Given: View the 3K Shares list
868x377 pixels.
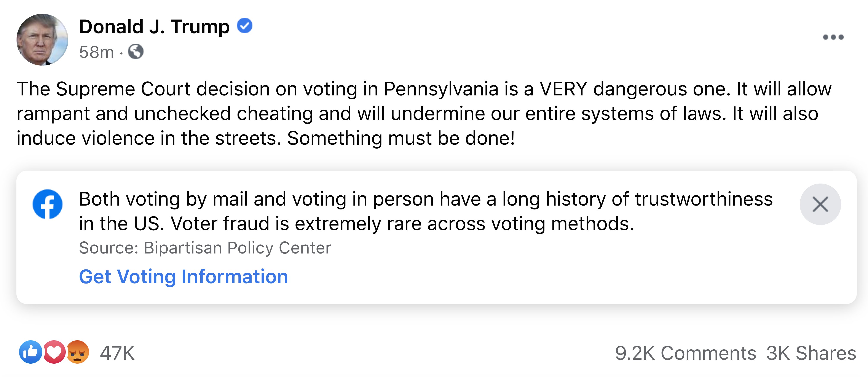Looking at the screenshot, I should 811,353.
